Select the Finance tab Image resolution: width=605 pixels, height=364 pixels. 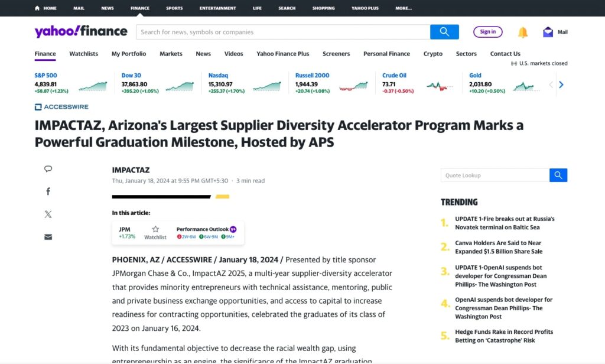point(45,54)
